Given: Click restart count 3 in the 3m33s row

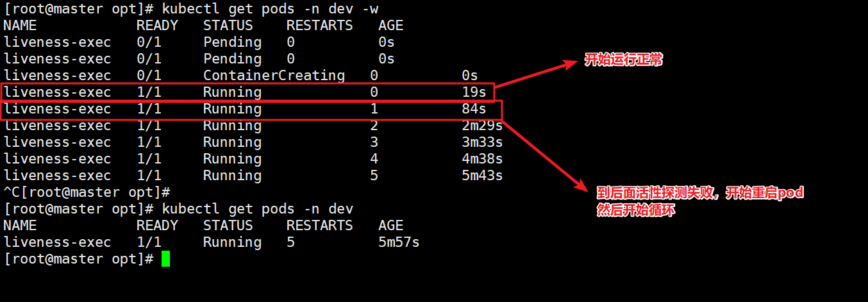Looking at the screenshot, I should point(374,142).
